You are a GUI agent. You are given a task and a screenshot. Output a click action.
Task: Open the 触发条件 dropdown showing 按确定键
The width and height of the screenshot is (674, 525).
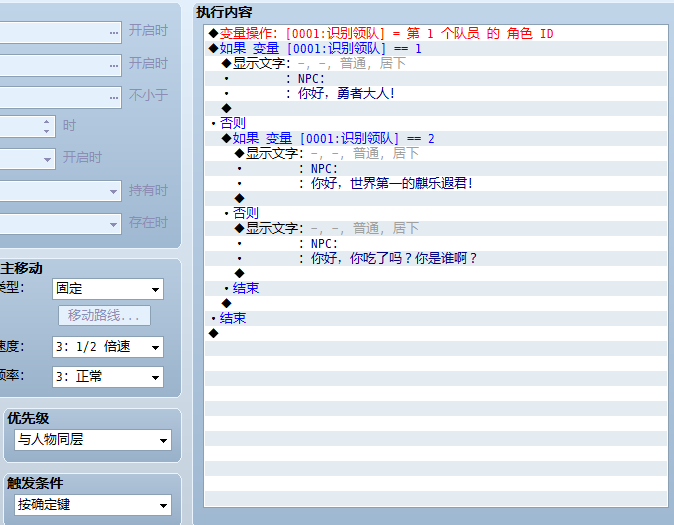pos(93,505)
